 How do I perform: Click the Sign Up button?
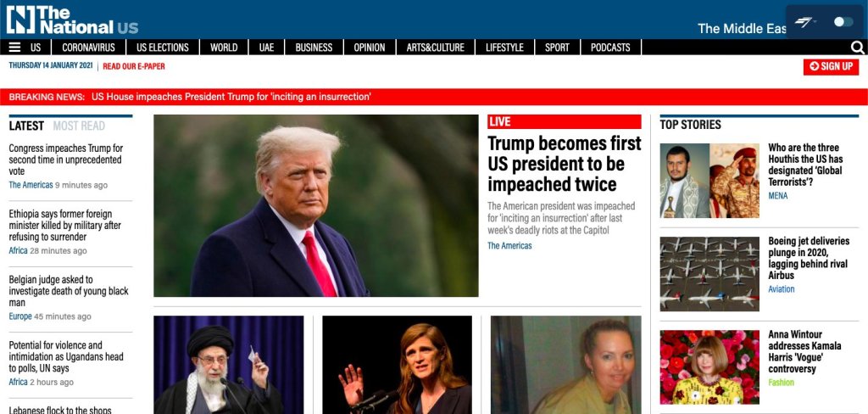(x=831, y=66)
